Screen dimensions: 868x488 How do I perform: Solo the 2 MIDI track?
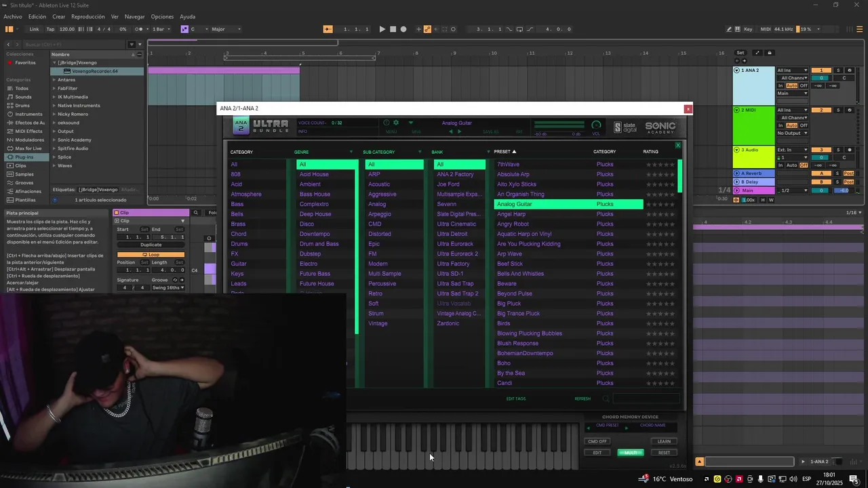[x=838, y=110]
